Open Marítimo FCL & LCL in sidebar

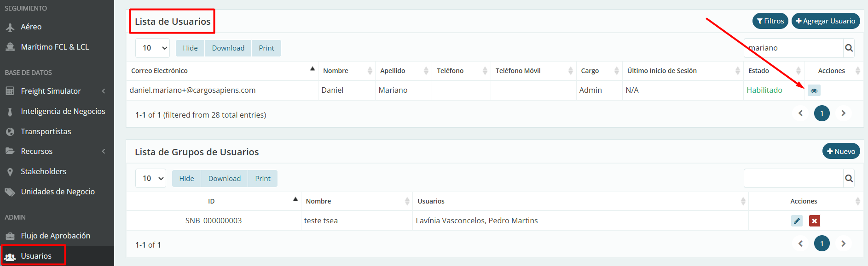click(55, 47)
